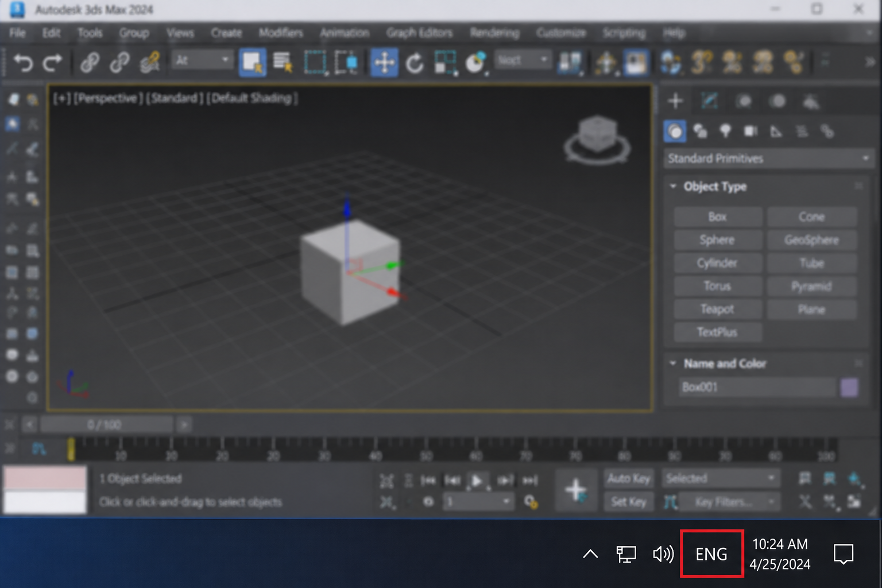Open the reference coordinate system dropdown

(x=523, y=60)
